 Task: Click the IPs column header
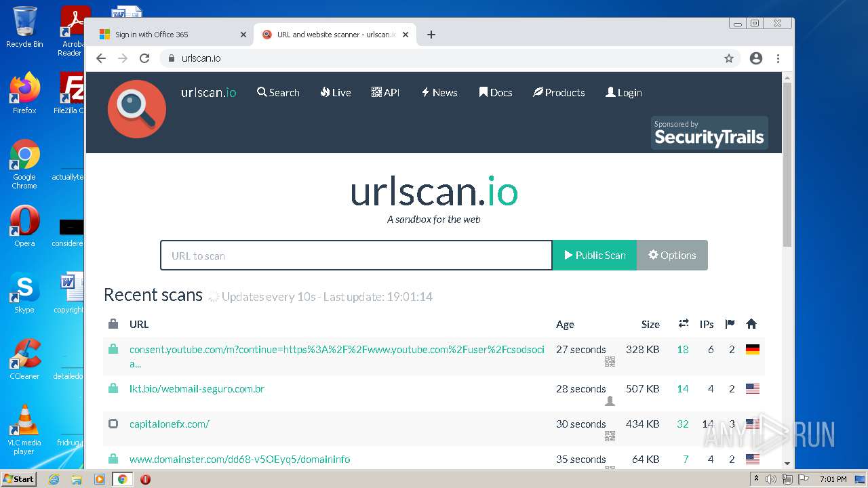click(707, 324)
